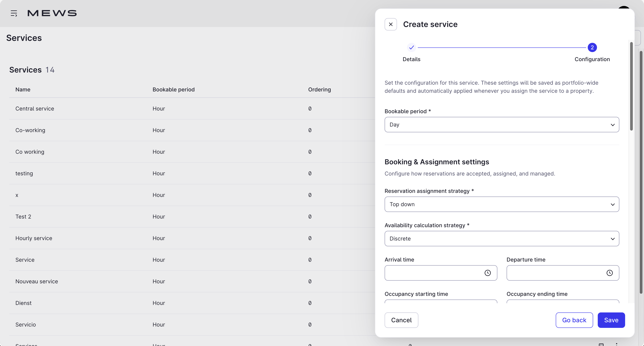
Task: Click the MEWS logo
Action: click(x=52, y=13)
